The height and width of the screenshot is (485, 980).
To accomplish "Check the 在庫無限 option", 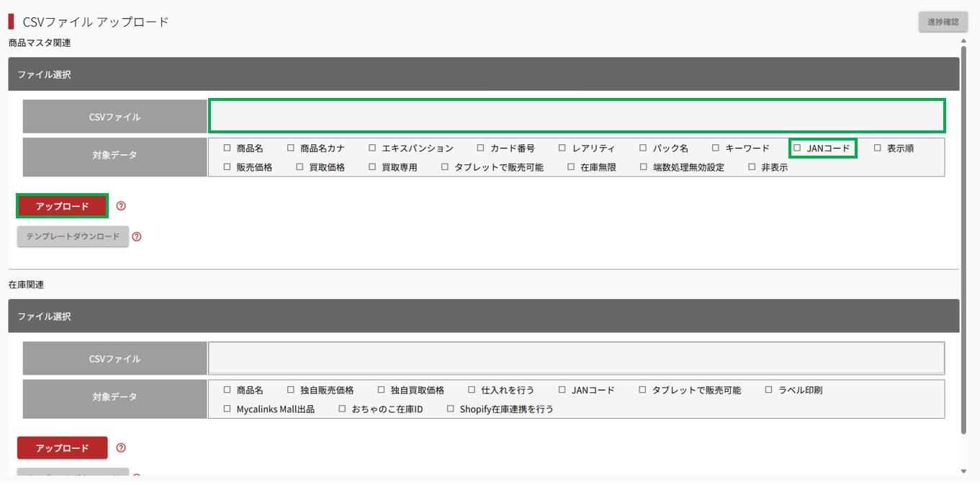I will (571, 167).
